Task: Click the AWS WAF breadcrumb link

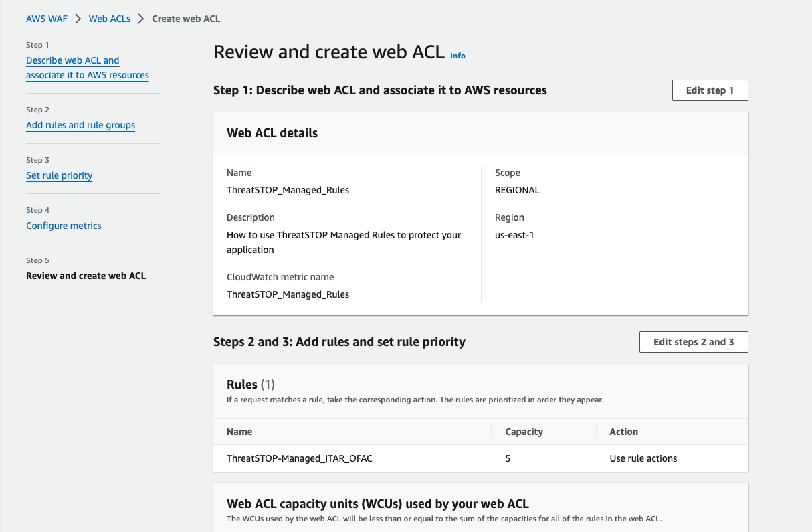Action: (46, 19)
